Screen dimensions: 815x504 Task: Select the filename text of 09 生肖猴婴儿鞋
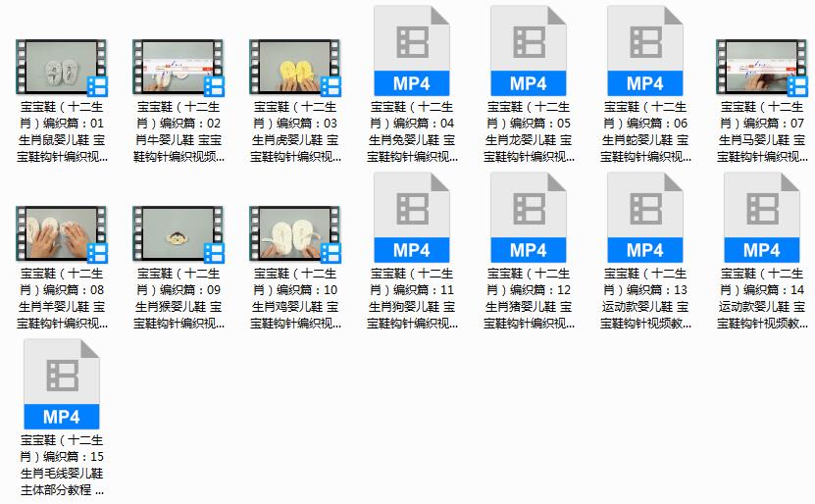coord(178,298)
